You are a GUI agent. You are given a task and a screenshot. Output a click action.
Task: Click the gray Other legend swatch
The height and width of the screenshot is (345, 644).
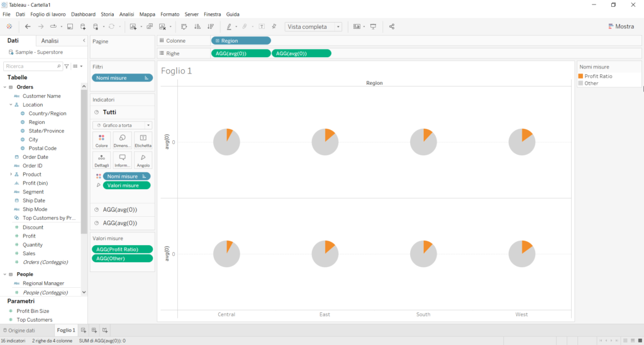tap(580, 84)
